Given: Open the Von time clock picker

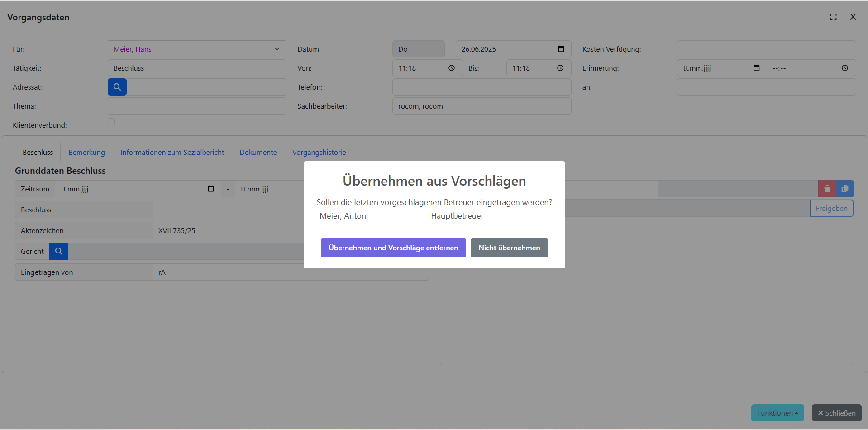Looking at the screenshot, I should click(x=452, y=68).
